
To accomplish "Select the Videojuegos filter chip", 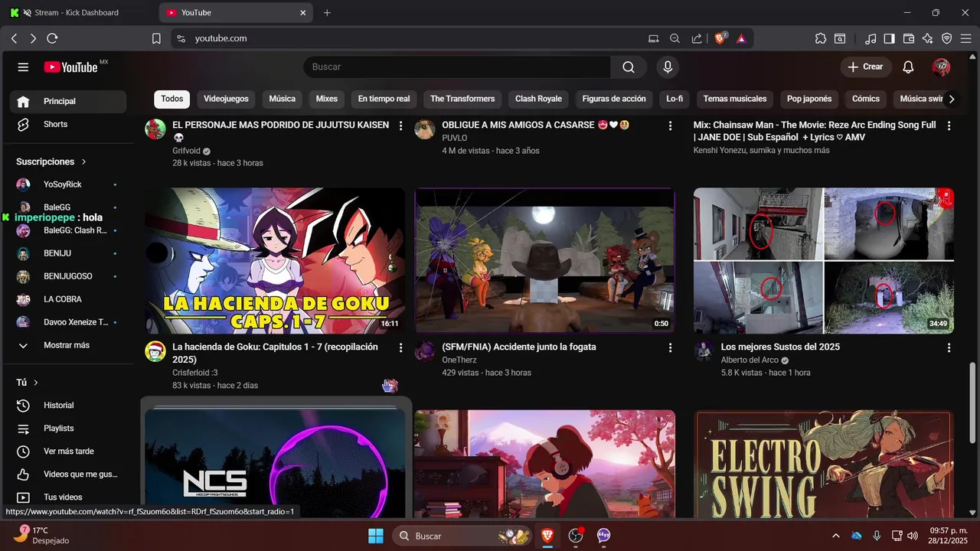I will (x=226, y=99).
